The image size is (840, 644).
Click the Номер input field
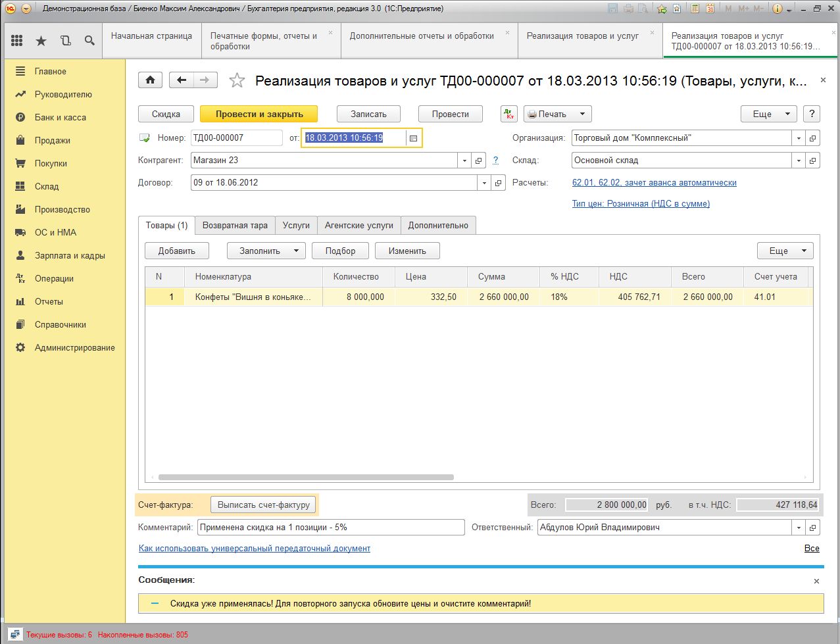[x=237, y=138]
